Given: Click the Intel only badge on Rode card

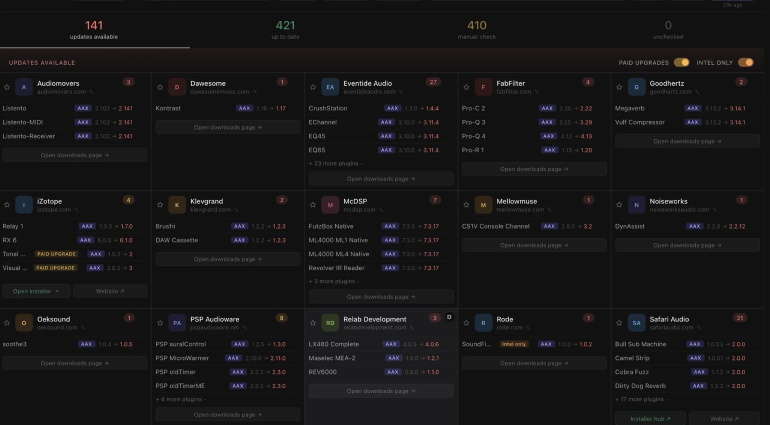Looking at the screenshot, I should point(514,344).
